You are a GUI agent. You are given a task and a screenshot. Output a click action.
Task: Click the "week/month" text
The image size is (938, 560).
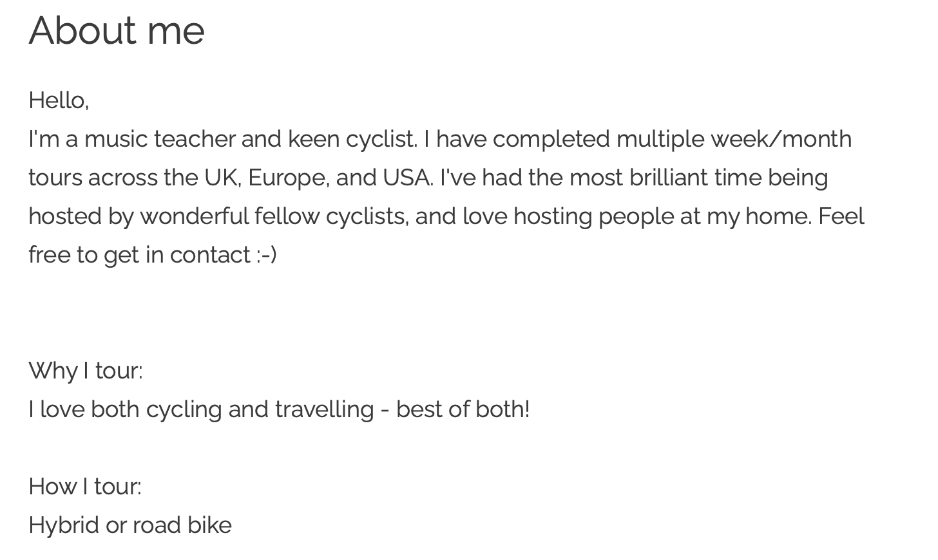pyautogui.click(x=781, y=139)
